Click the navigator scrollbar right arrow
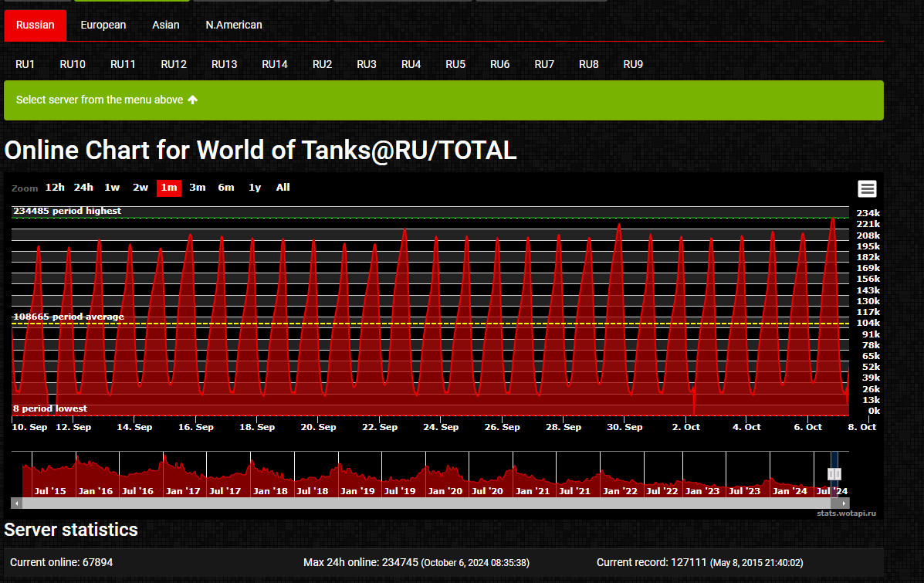Image resolution: width=924 pixels, height=583 pixels. (844, 503)
